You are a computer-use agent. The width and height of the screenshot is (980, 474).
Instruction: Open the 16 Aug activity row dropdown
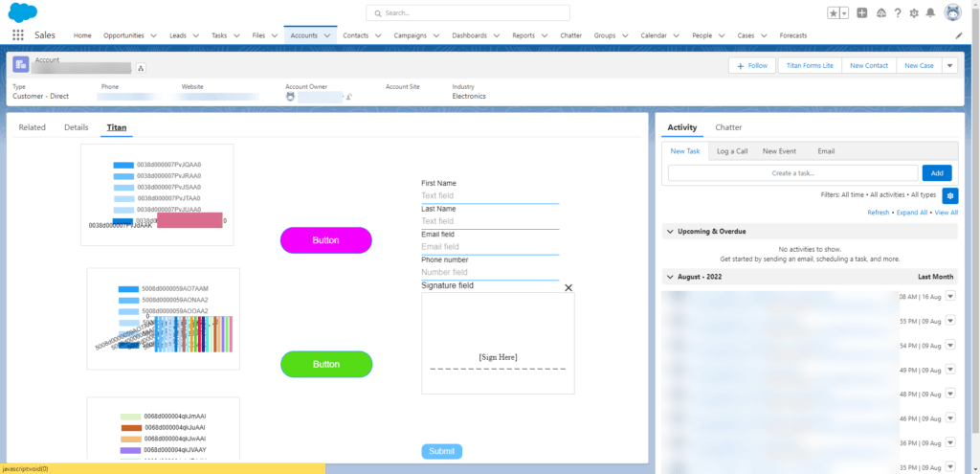pyautogui.click(x=950, y=297)
